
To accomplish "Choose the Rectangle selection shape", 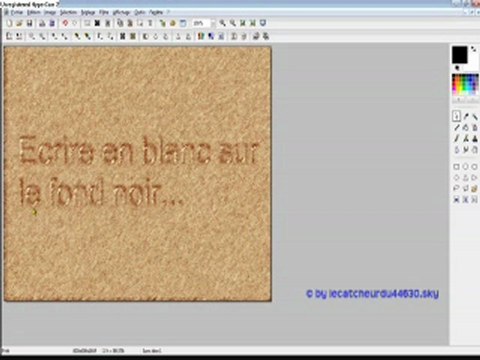I will click(x=456, y=166).
